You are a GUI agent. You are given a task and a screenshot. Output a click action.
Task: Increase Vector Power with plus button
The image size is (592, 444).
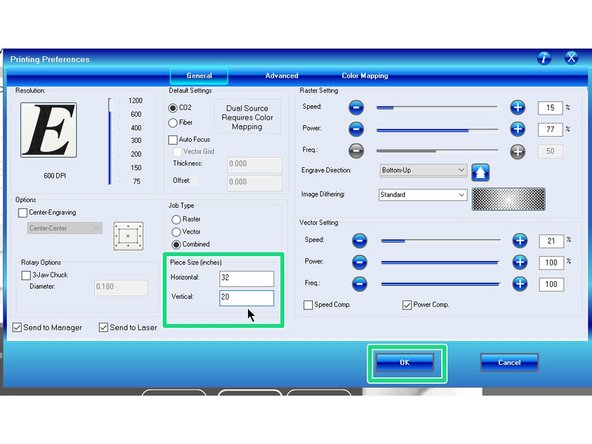(x=520, y=262)
